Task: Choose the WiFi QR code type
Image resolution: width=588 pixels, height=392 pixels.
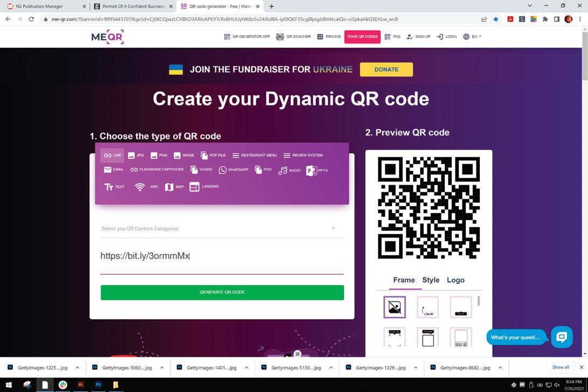Action: pos(146,187)
